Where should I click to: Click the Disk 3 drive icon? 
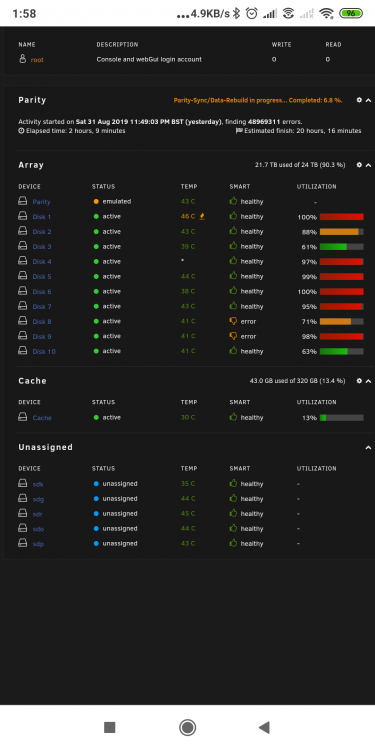[22, 246]
